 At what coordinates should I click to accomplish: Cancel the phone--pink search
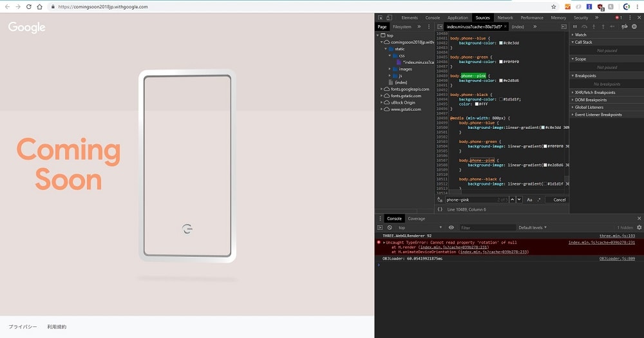tap(559, 200)
